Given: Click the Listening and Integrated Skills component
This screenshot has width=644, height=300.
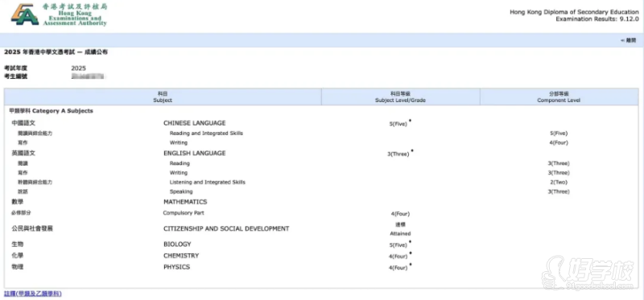Looking at the screenshot, I should tap(208, 183).
